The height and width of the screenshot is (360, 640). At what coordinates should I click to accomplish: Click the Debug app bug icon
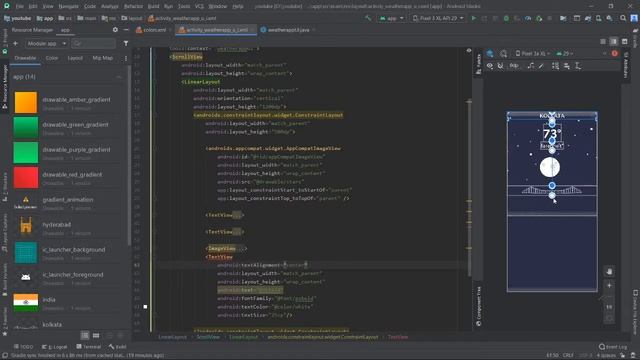[x=506, y=18]
